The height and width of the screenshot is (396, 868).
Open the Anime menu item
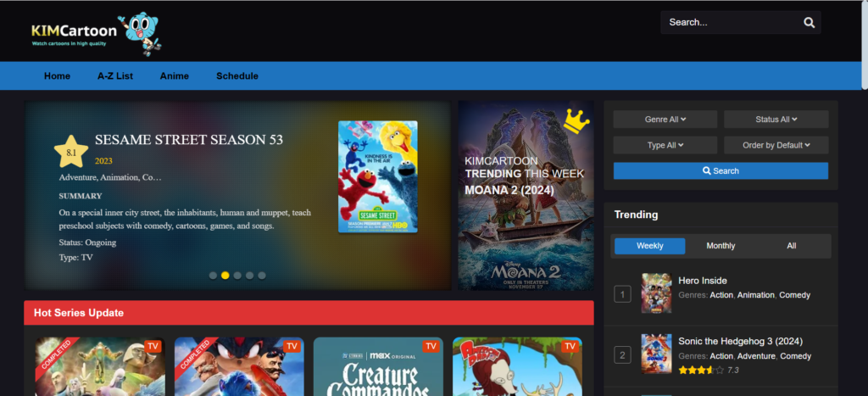click(x=175, y=75)
